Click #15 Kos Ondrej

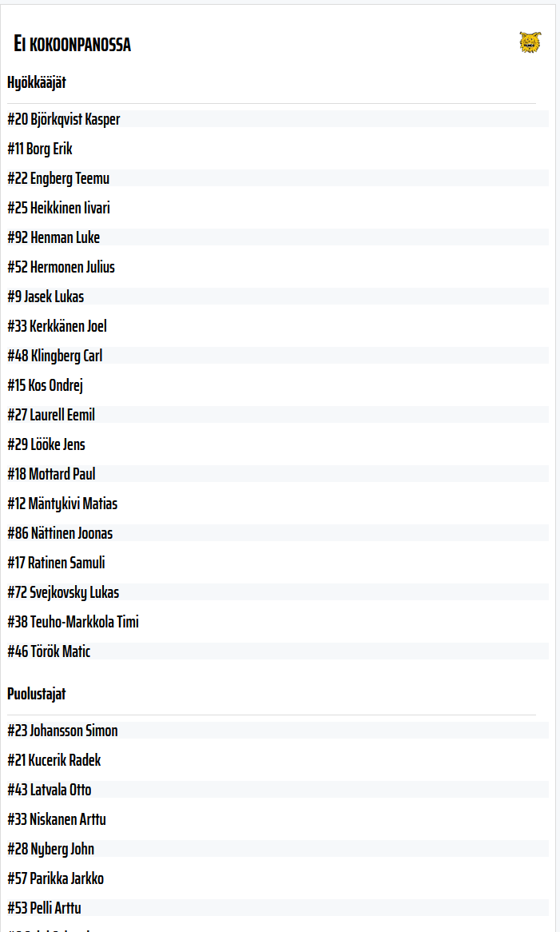46,385
